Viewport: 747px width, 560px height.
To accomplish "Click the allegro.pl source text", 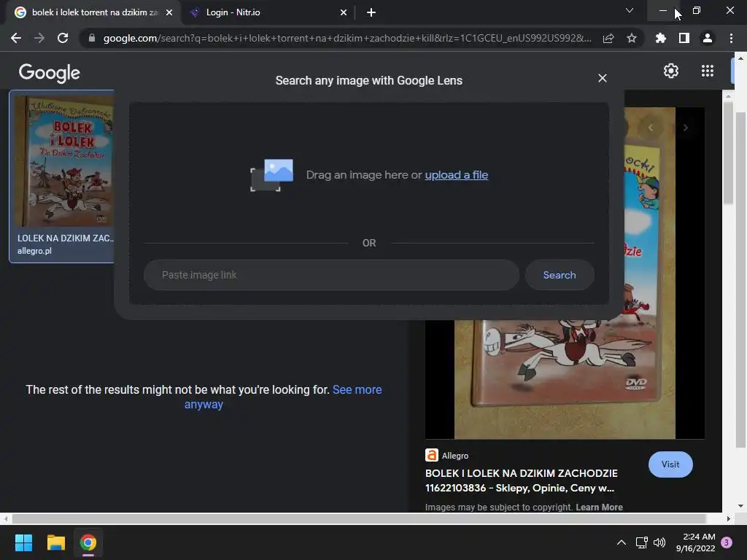I will tap(34, 251).
